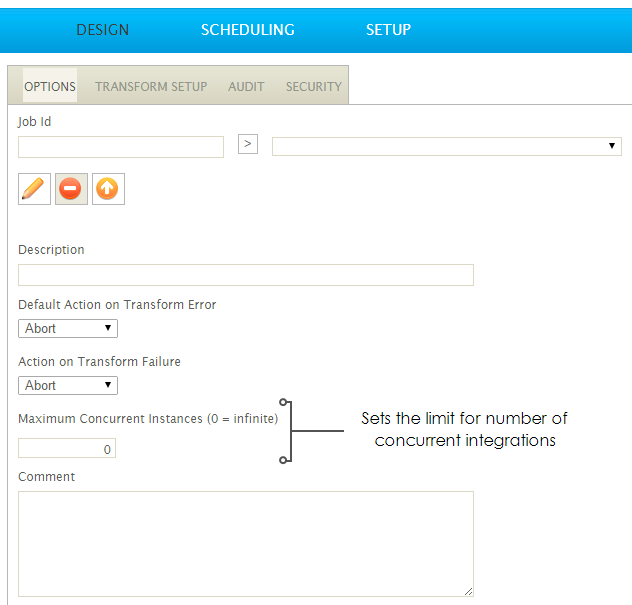Click the Comment box resize handle
This screenshot has width=632, height=605.
[468, 591]
